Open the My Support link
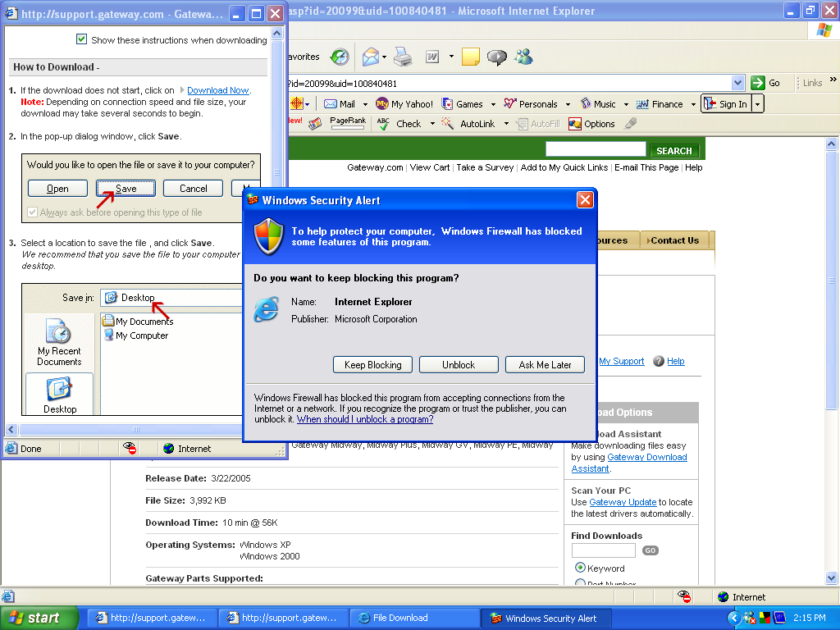The image size is (840, 630). point(622,361)
